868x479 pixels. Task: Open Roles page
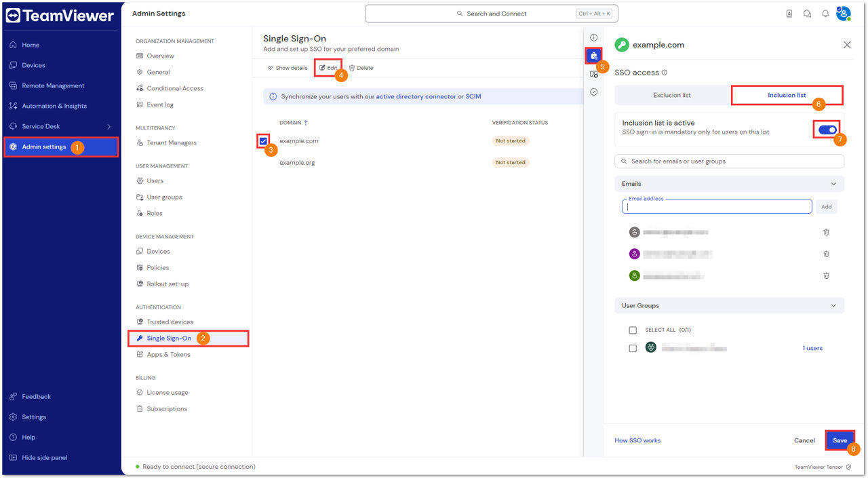155,213
